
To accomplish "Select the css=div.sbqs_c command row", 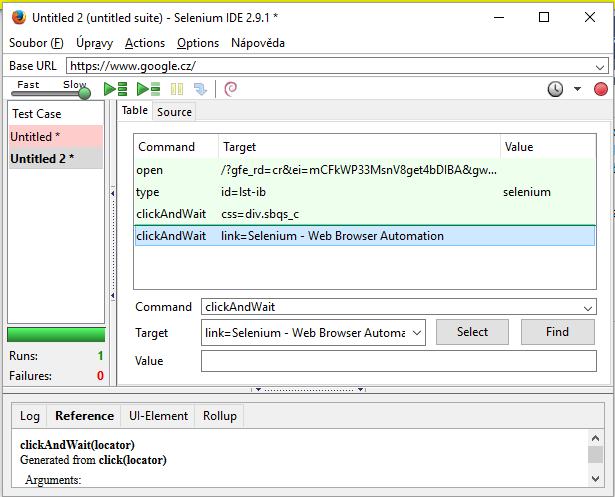I will click(365, 214).
